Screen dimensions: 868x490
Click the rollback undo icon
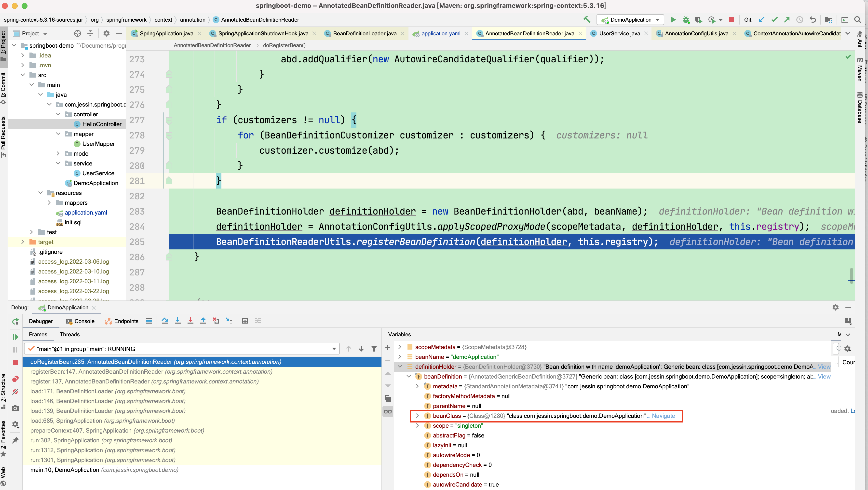813,20
